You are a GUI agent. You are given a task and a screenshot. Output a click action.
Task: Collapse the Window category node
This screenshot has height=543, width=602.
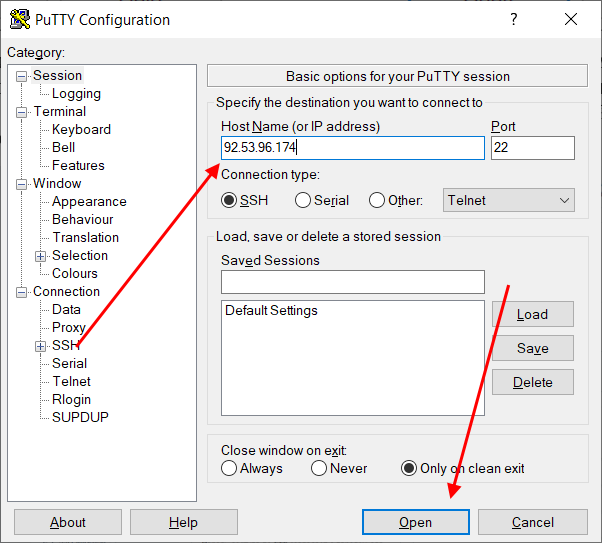click(22, 184)
